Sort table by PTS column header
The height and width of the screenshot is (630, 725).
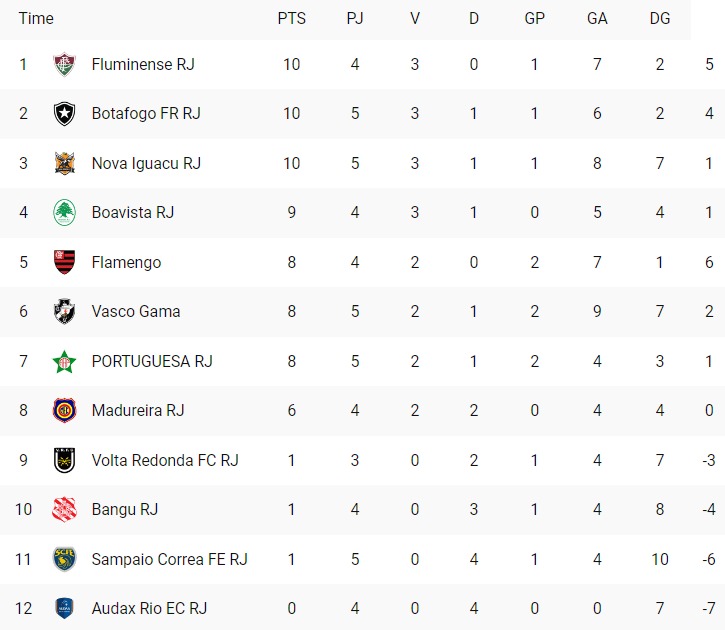[292, 18]
